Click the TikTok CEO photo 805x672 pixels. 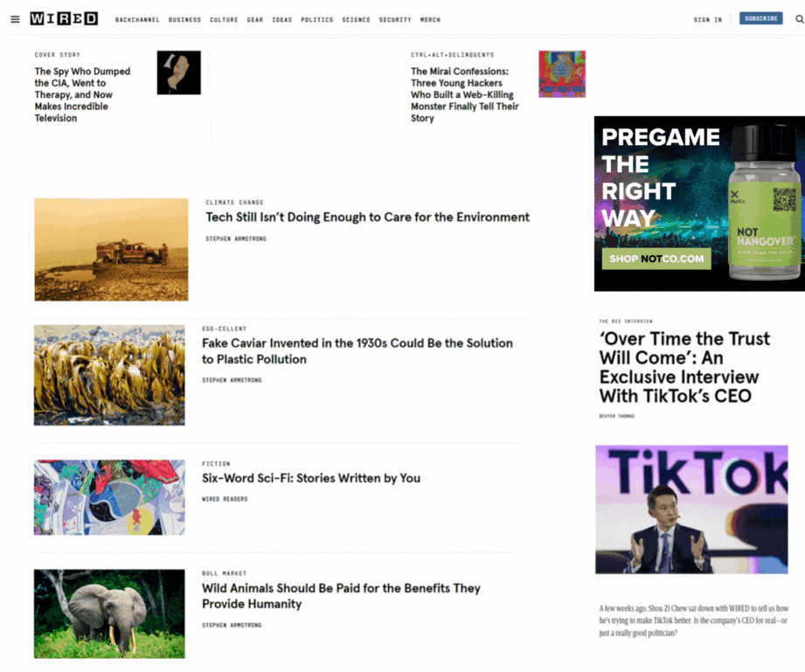point(691,509)
